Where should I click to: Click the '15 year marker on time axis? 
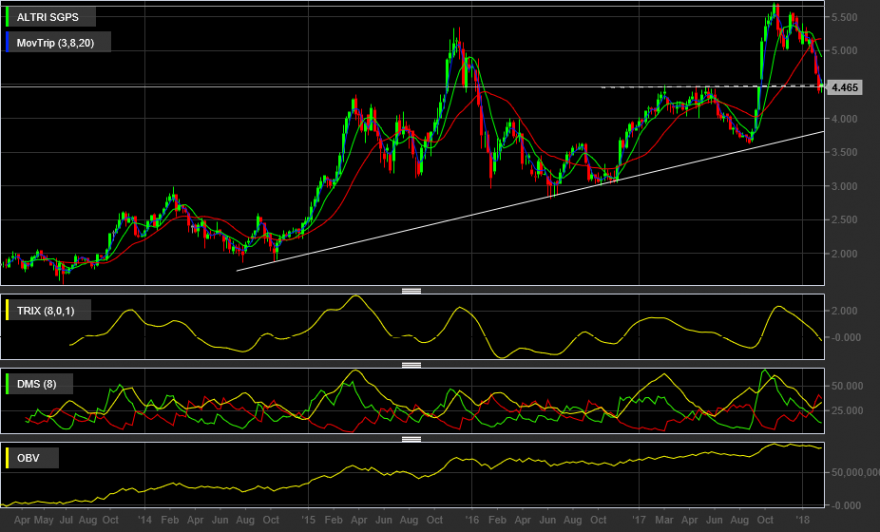(x=308, y=520)
